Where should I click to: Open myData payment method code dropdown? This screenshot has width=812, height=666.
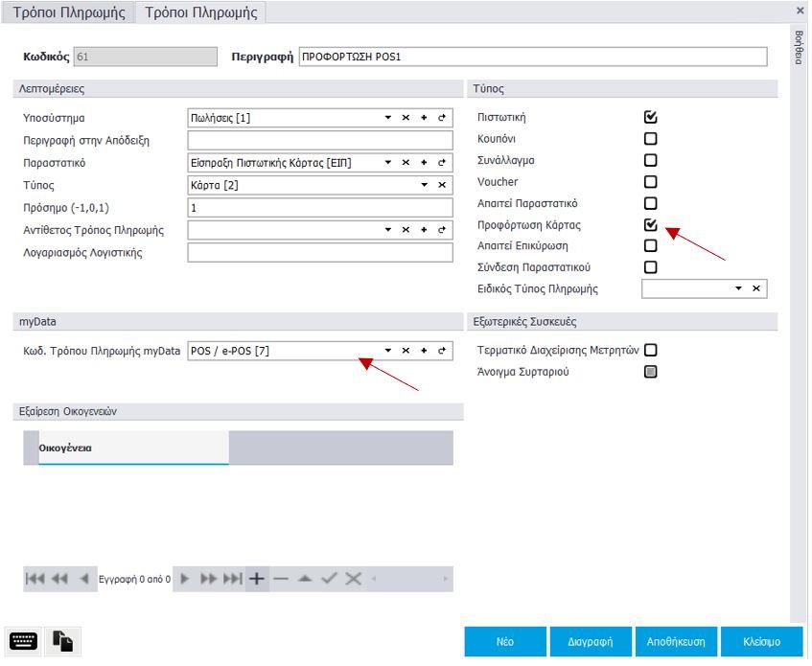click(x=388, y=351)
